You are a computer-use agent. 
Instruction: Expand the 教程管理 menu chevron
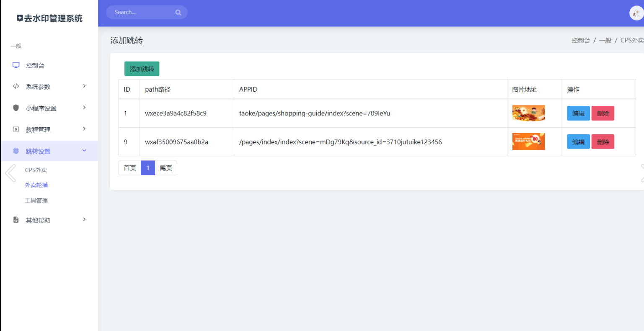pos(84,128)
